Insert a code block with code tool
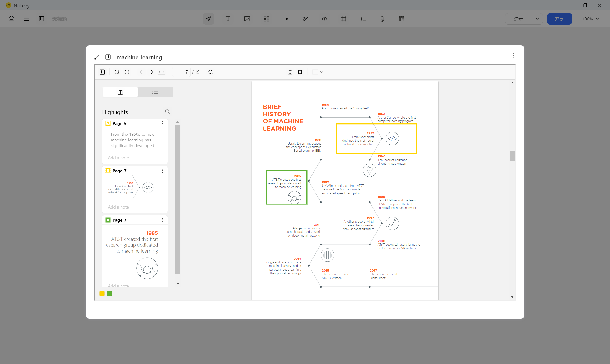 click(324, 19)
